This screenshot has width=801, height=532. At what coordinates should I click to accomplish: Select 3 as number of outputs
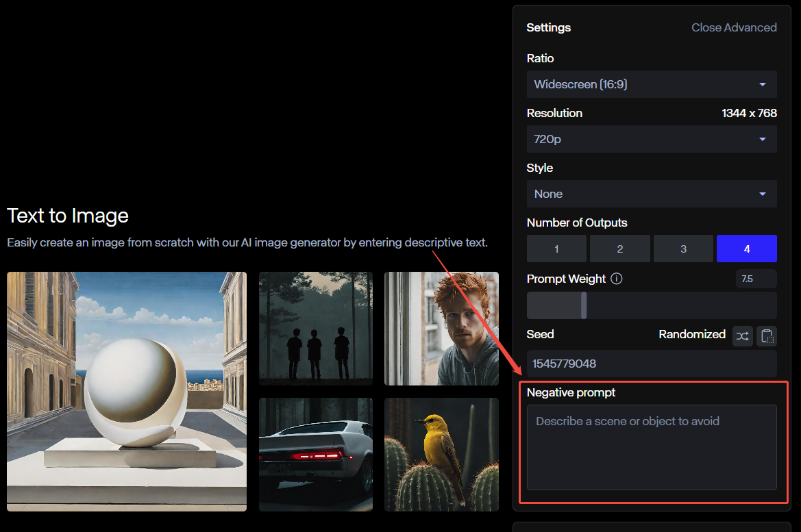click(x=683, y=249)
